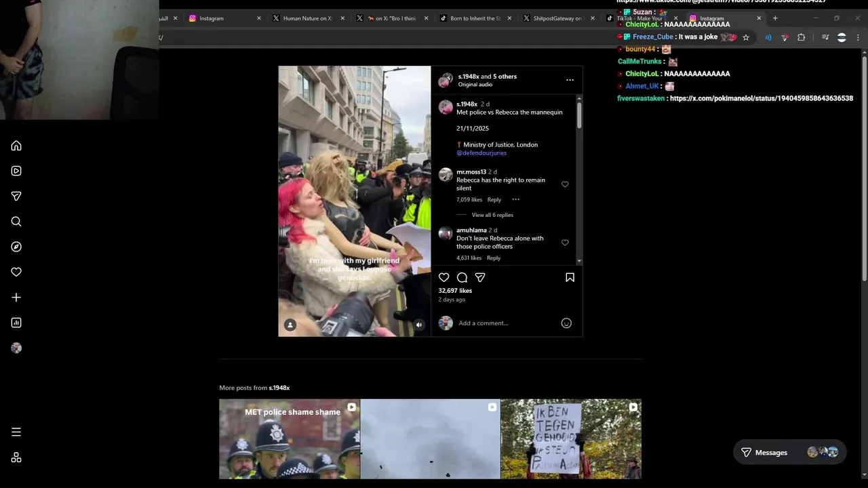Save the post with bookmark icon
The width and height of the screenshot is (868, 488).
[x=570, y=277]
